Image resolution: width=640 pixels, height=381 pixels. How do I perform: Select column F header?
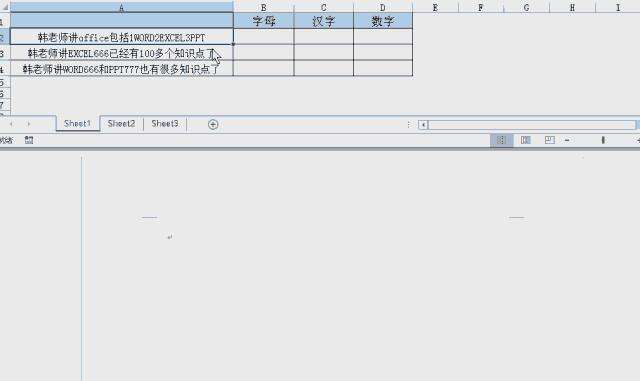tap(481, 7)
